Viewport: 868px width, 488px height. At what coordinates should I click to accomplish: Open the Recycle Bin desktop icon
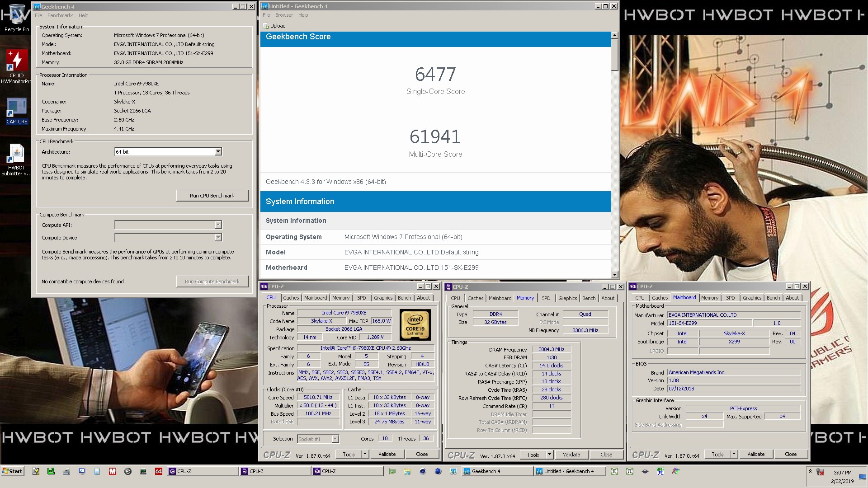coord(17,18)
